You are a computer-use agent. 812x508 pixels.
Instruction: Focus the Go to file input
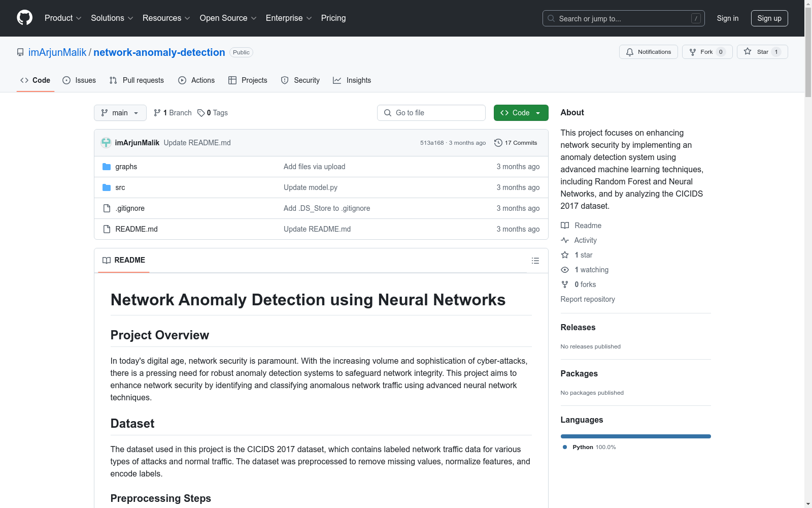431,113
